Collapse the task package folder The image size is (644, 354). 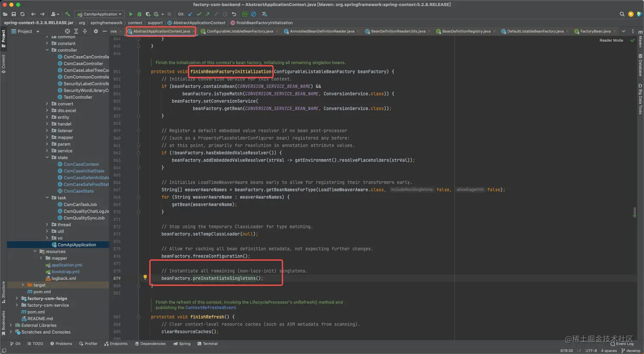[x=47, y=198]
